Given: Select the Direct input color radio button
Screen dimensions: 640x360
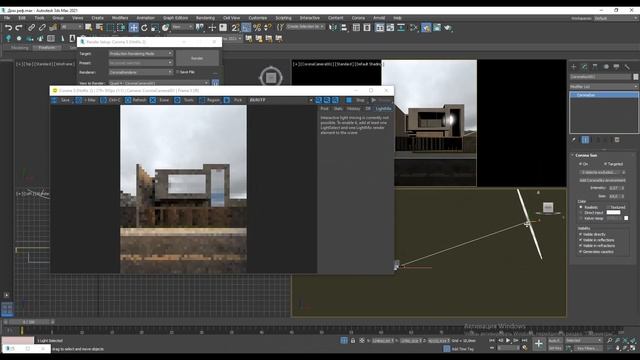Looking at the screenshot, I should [581, 213].
